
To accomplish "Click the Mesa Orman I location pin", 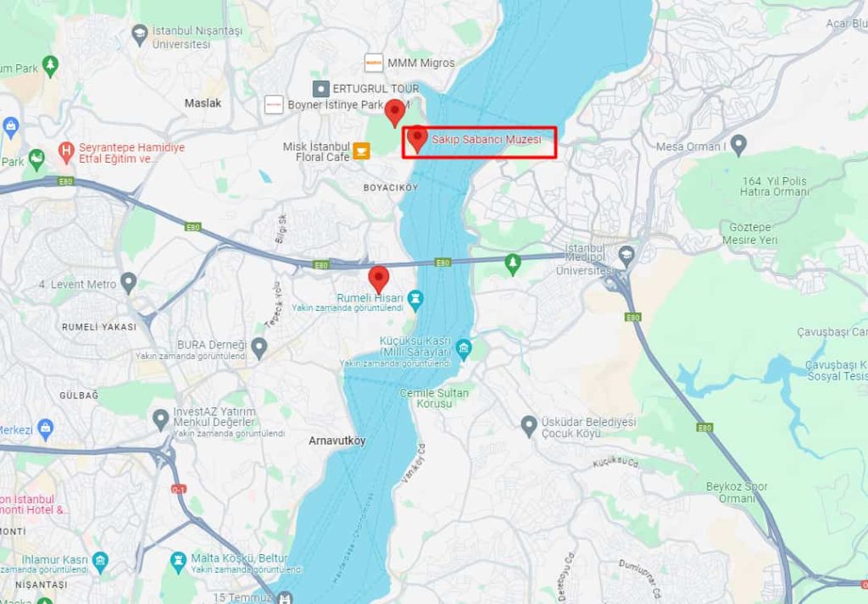I will point(738,145).
